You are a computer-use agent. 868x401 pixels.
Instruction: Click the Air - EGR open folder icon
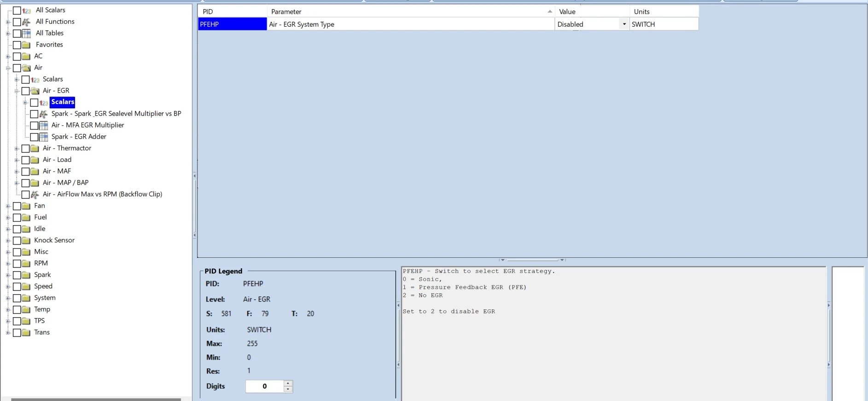pos(35,91)
